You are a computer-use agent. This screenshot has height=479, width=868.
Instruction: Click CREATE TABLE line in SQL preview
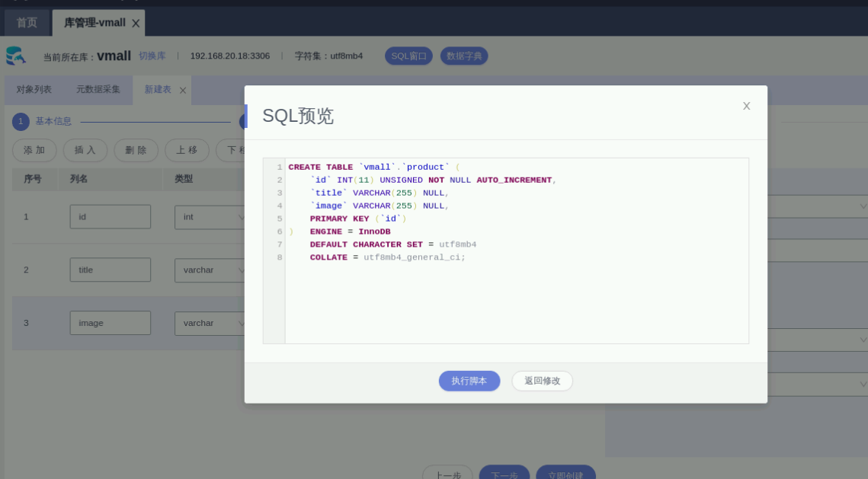coord(373,167)
